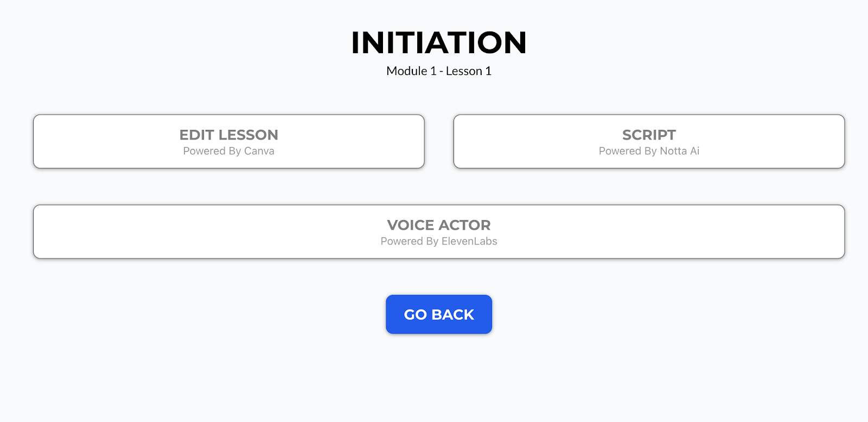Select the Powered By Canva label
Viewport: 868px width, 422px height.
229,152
